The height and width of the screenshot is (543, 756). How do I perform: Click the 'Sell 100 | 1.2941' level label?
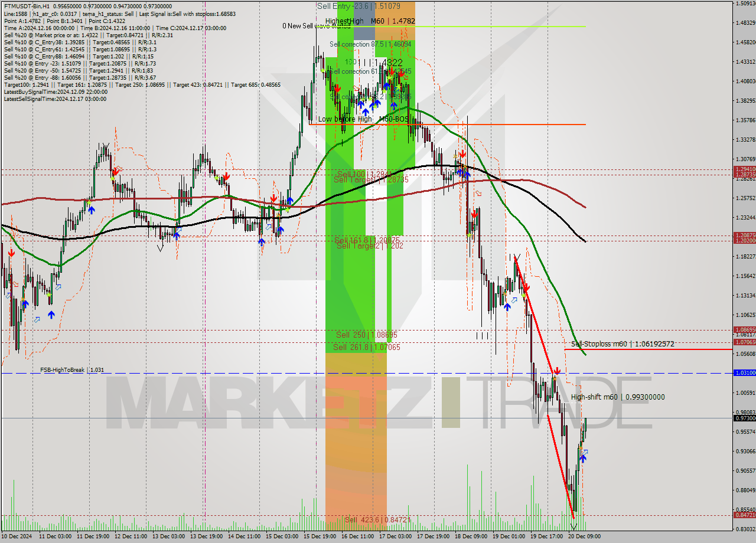[x=364, y=174]
